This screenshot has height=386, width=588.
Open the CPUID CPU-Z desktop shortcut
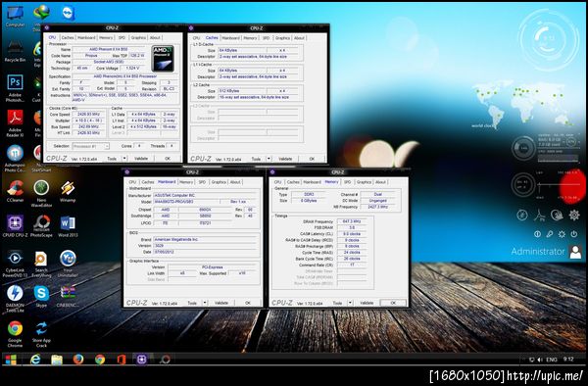[15, 226]
